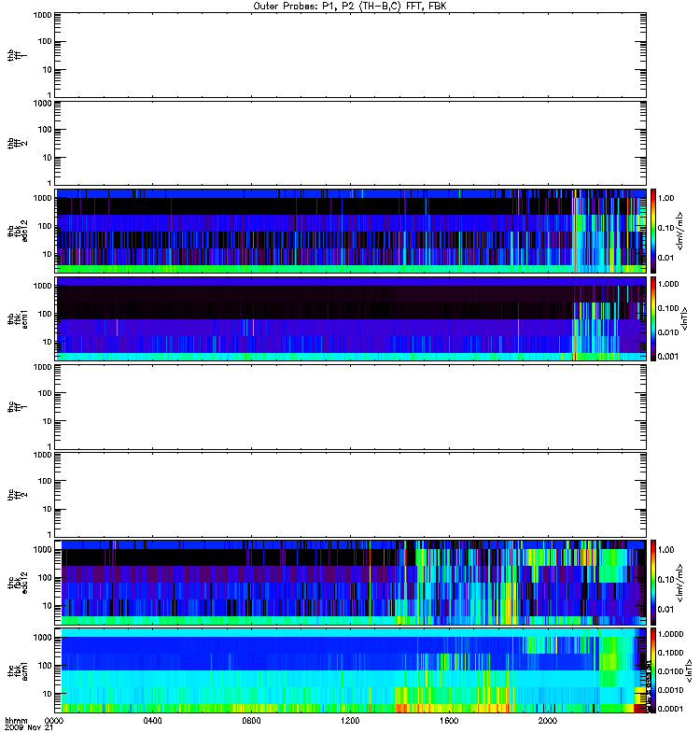Select the color bar beside thb fbk scm1 panel
The image size is (700, 747).
click(x=653, y=318)
